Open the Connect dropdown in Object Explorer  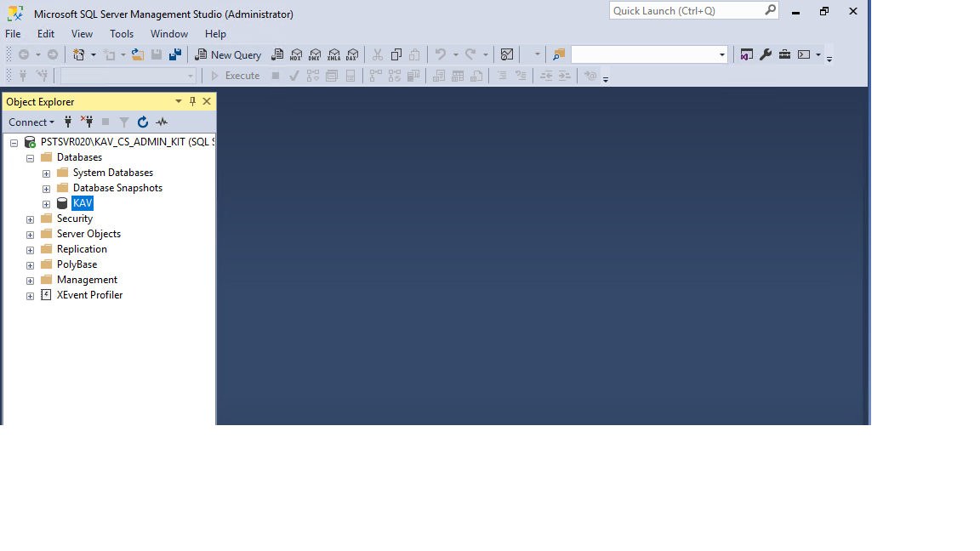[x=31, y=122]
